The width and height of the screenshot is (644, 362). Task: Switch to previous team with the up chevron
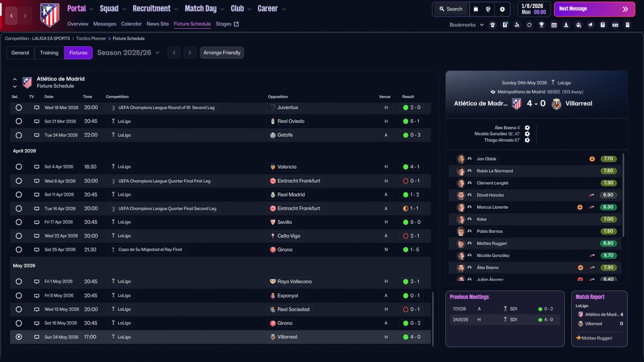15,79
